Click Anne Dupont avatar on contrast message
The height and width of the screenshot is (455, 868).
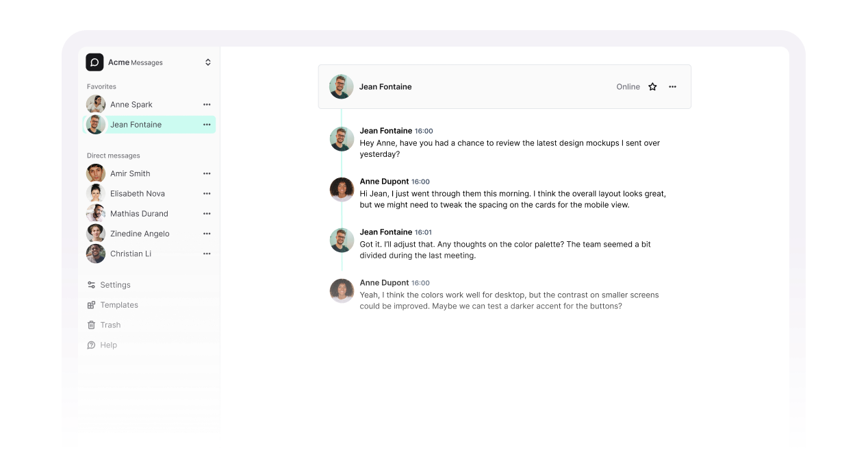coord(342,291)
